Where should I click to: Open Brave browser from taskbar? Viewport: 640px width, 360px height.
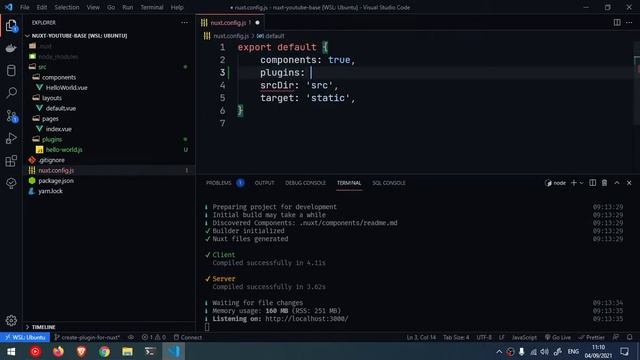pos(81,351)
